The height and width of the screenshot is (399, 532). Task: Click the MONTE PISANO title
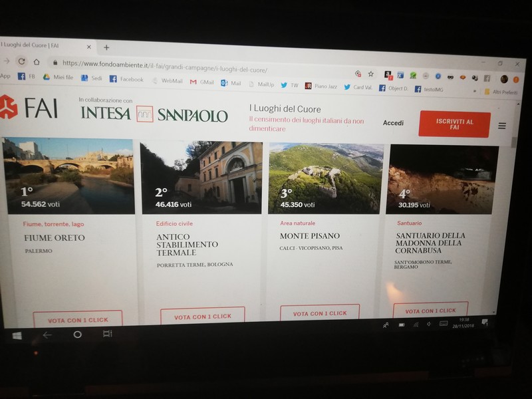310,236
